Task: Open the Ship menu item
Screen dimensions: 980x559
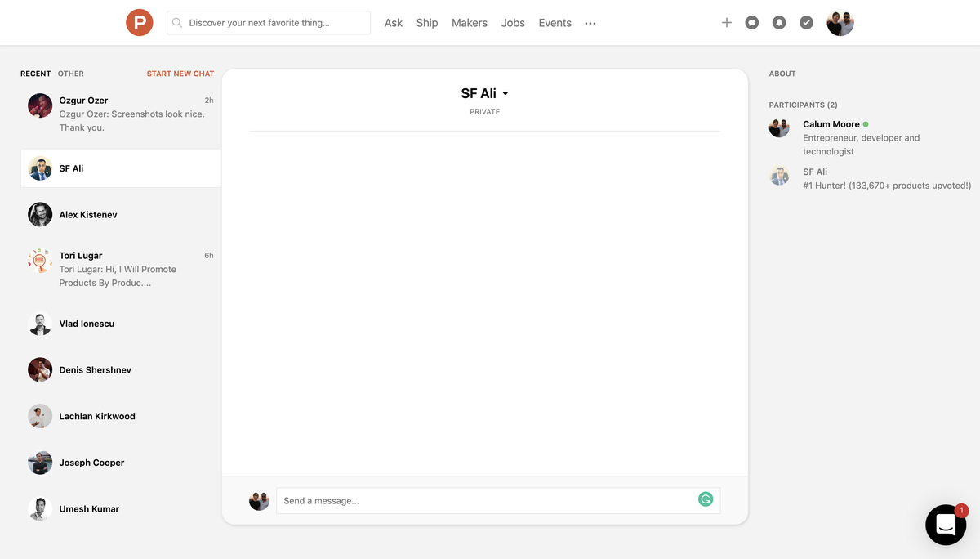Action: [427, 23]
